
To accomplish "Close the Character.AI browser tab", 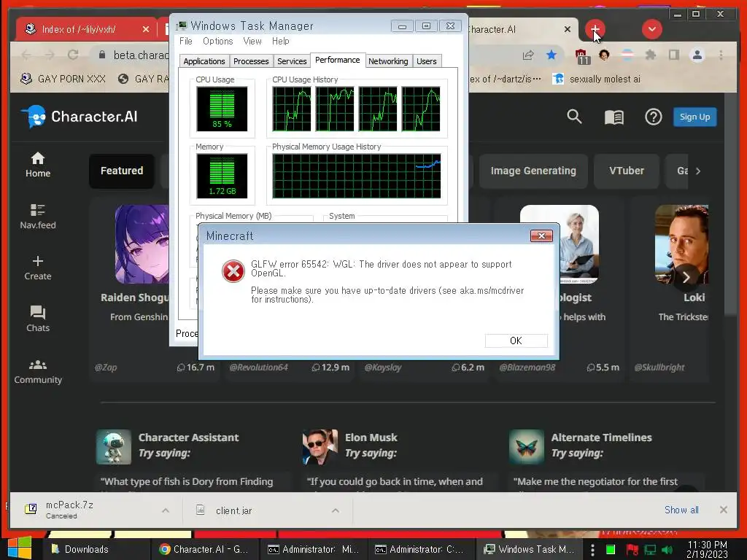I will [x=568, y=29].
